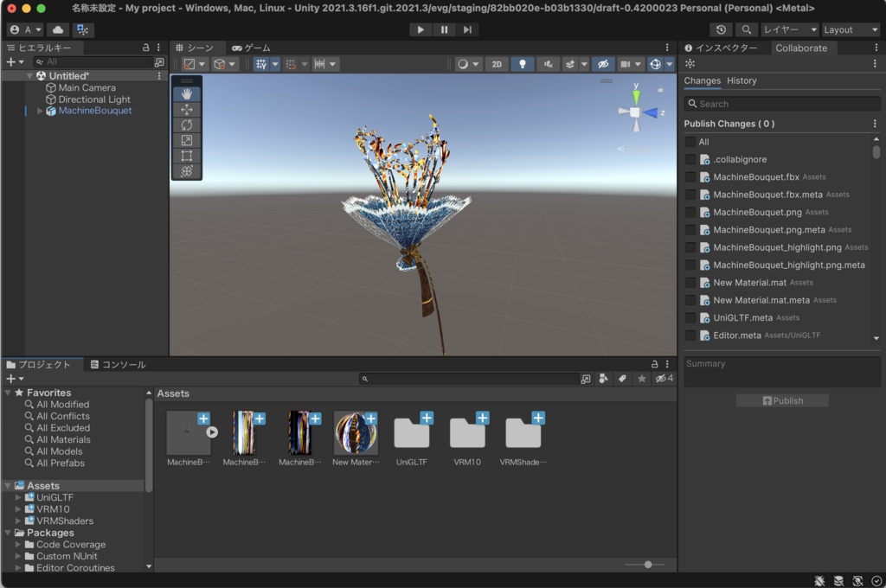This screenshot has height=588, width=886.
Task: Expand the MachineBouquet hierarchy object
Action: point(40,111)
